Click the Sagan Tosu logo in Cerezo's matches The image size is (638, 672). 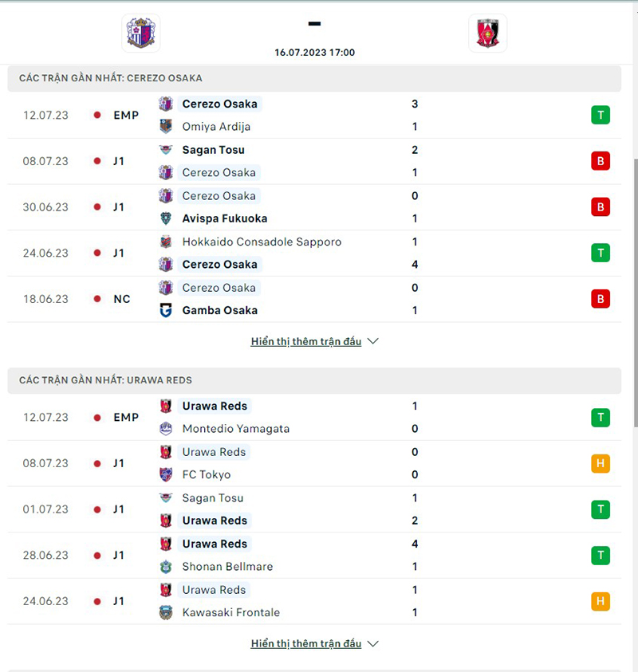(x=165, y=149)
